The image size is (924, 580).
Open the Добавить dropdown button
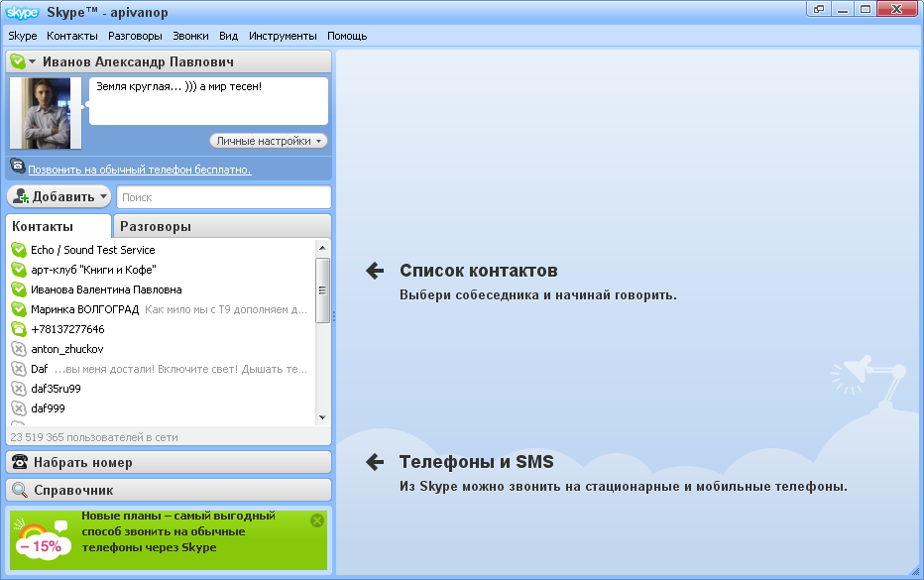point(58,197)
